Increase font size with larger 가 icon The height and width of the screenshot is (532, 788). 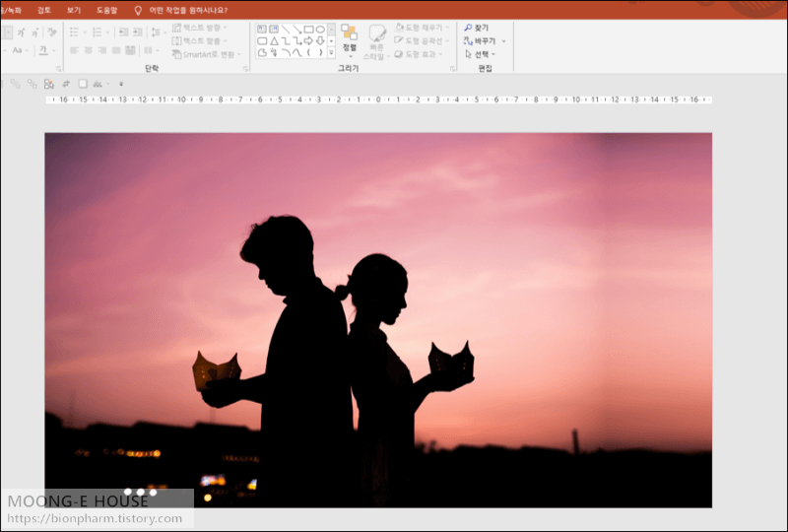pos(21,33)
